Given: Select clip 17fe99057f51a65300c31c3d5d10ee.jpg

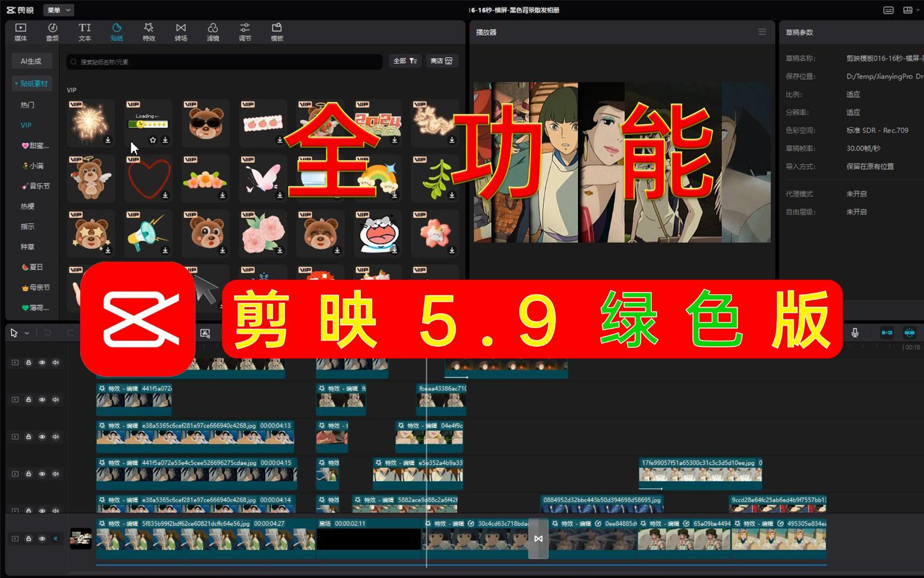Looking at the screenshot, I should coord(700,474).
